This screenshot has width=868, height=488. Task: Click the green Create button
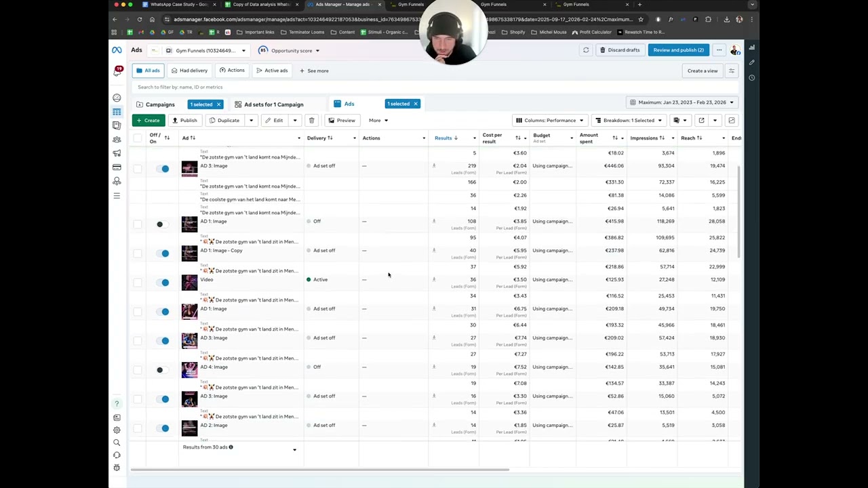point(149,121)
